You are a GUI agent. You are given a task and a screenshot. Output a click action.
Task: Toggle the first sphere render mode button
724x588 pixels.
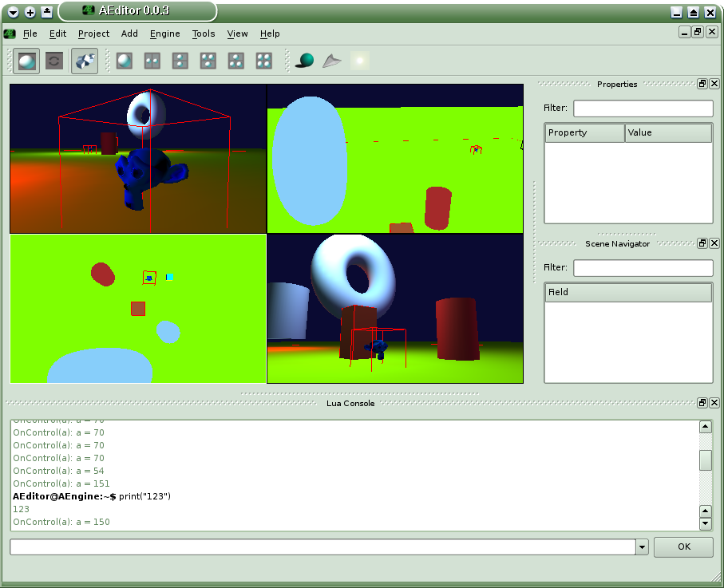click(x=27, y=61)
